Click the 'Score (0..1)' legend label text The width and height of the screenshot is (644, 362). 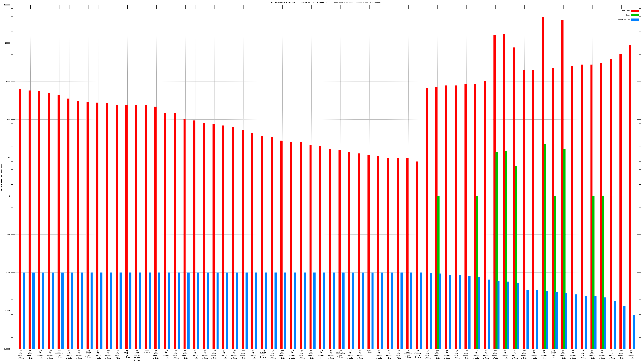pos(624,20)
